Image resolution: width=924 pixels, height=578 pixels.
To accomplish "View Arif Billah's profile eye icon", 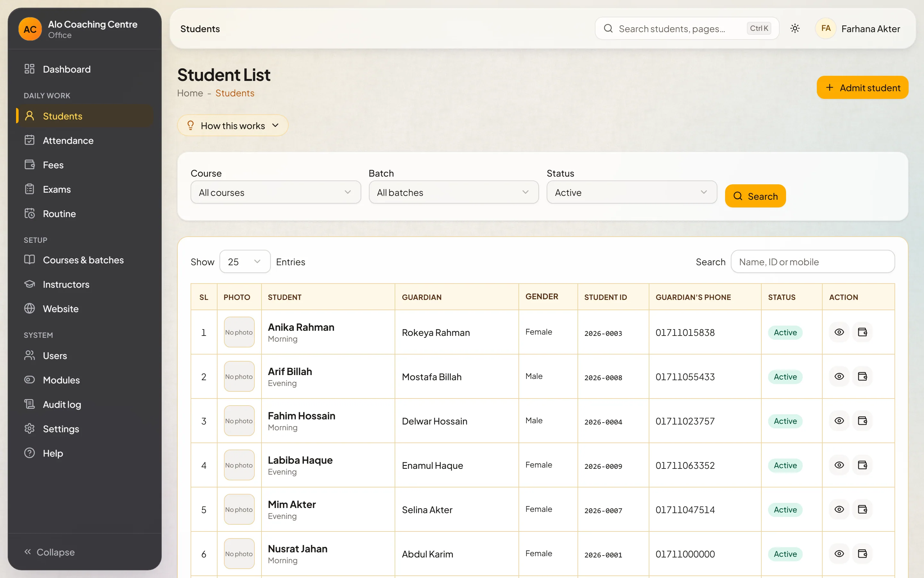I will (839, 377).
